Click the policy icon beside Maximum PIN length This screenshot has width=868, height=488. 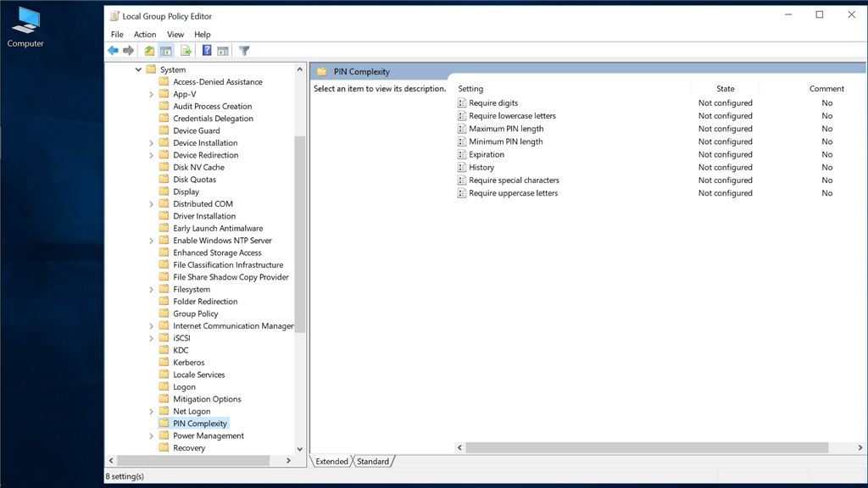click(x=462, y=129)
